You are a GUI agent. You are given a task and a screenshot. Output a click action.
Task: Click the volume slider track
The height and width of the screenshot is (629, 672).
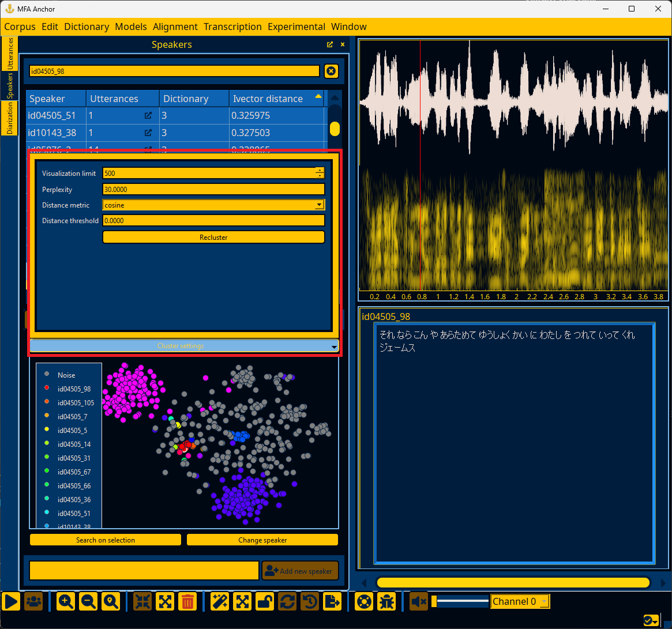point(460,601)
